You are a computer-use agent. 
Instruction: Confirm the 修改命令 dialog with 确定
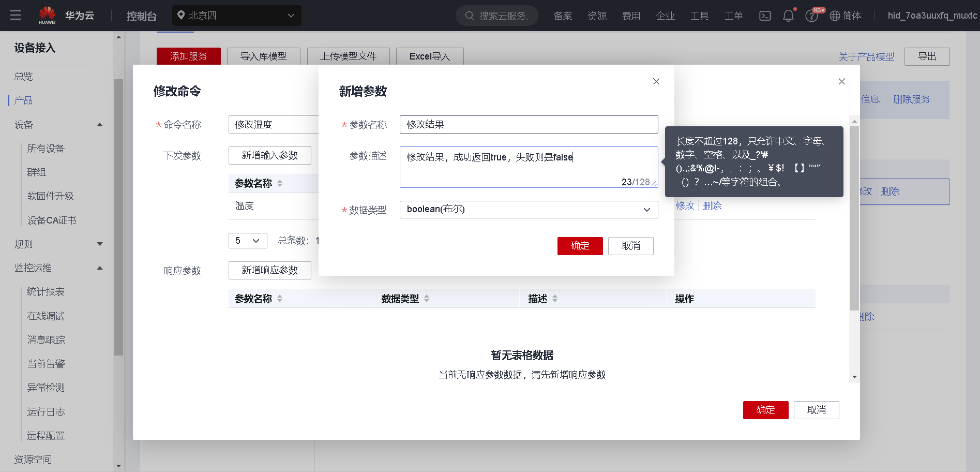pyautogui.click(x=766, y=410)
